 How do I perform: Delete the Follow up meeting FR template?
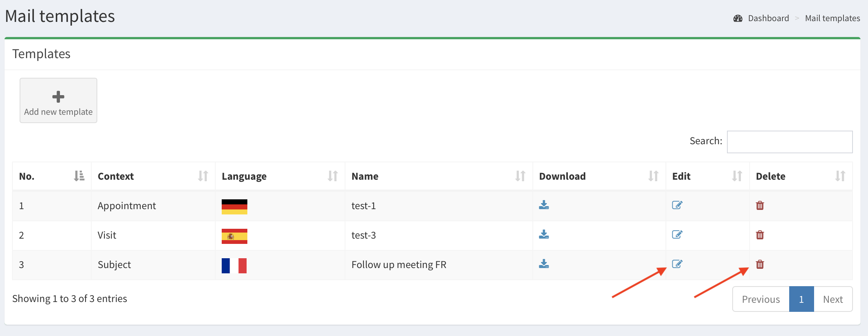point(760,264)
